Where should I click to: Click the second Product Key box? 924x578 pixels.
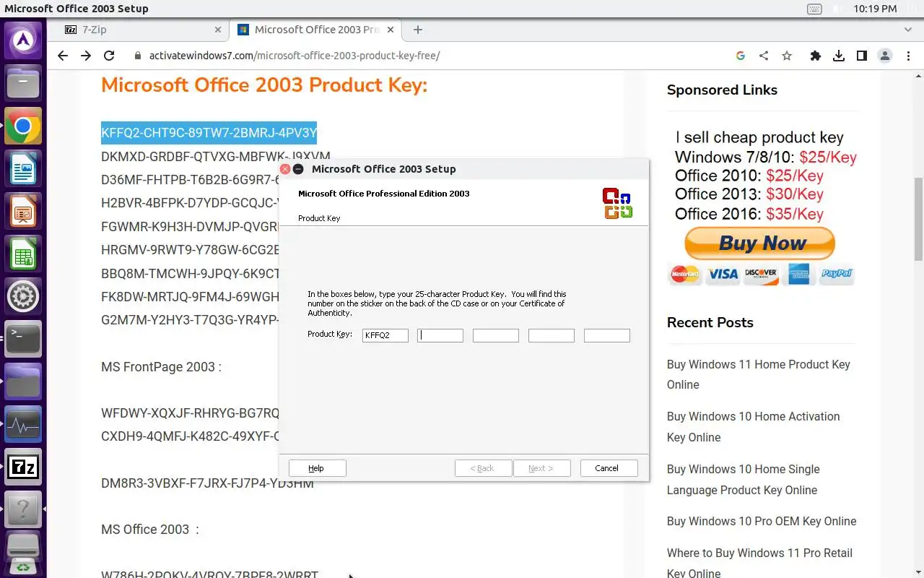(440, 335)
